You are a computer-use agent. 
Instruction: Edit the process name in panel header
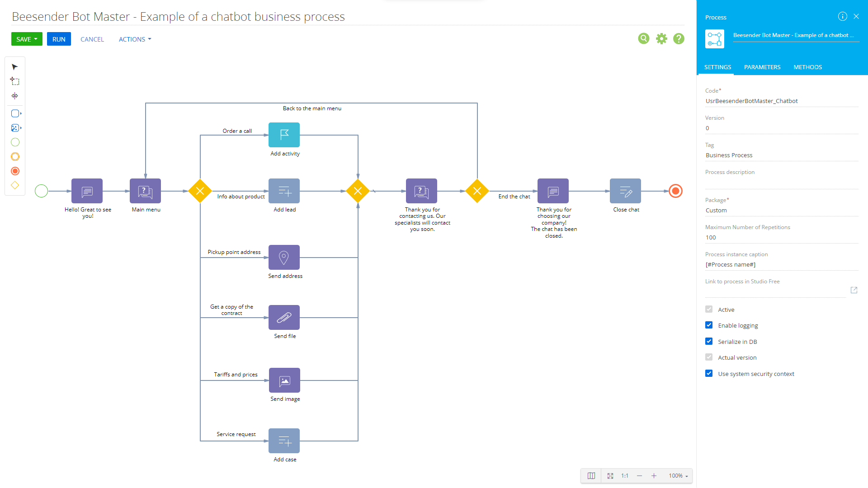click(x=795, y=35)
